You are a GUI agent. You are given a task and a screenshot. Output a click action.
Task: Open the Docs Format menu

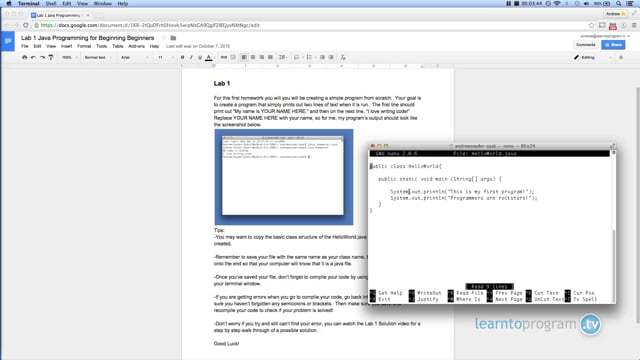click(84, 46)
